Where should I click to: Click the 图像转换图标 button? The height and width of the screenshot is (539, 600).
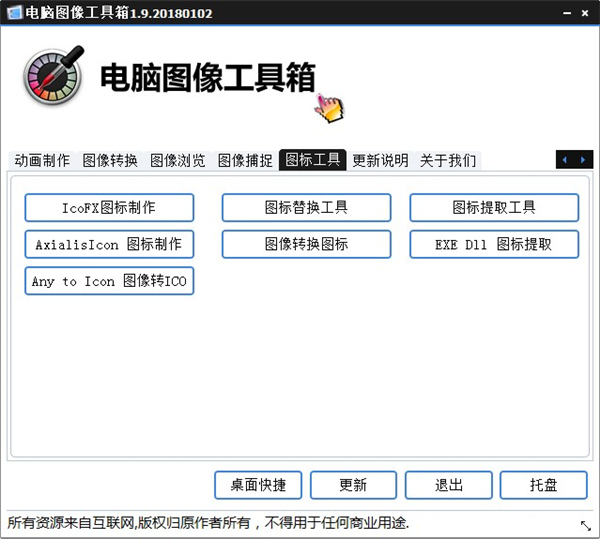[x=306, y=244]
